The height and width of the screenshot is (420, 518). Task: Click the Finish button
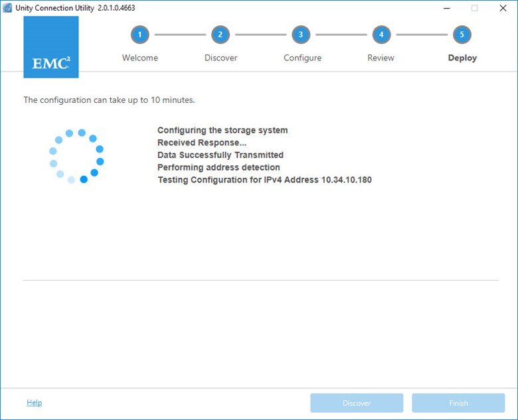[458, 403]
